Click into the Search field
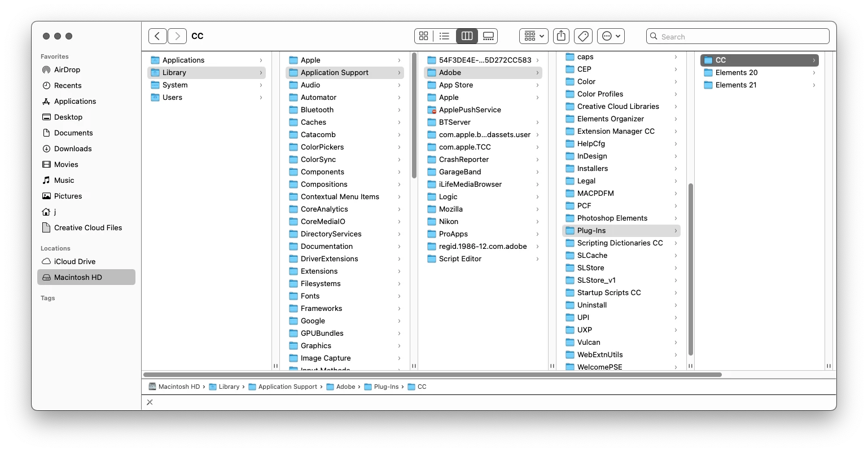Image resolution: width=868 pixels, height=452 pixels. (x=738, y=36)
